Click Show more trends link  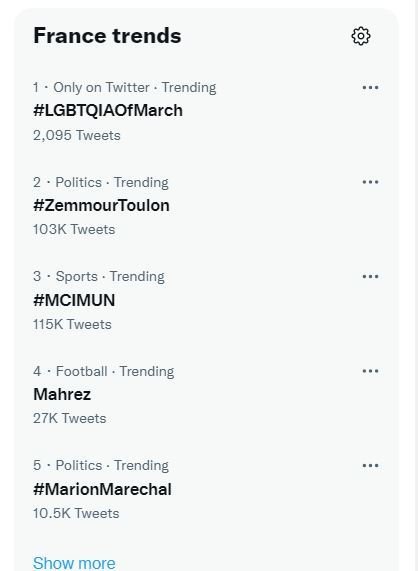click(74, 563)
